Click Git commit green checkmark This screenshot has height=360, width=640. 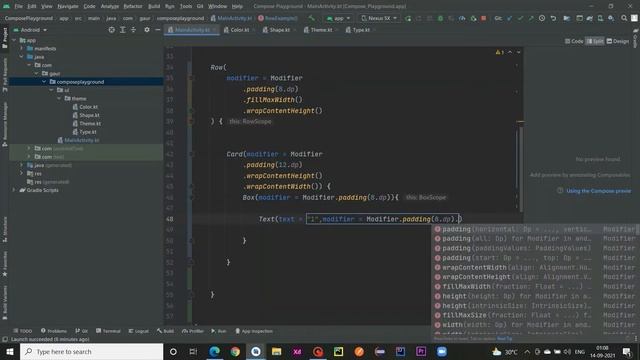(x=520, y=18)
